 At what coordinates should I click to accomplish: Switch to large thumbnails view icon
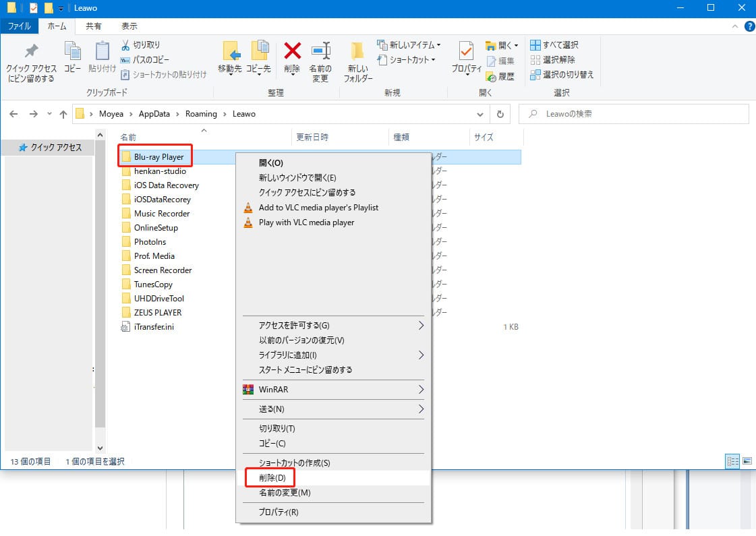(747, 461)
